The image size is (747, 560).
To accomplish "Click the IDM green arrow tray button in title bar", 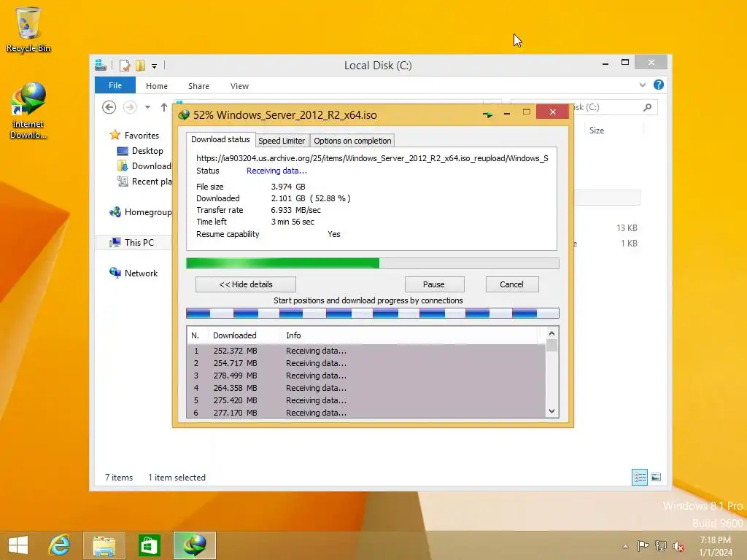I will (x=487, y=114).
